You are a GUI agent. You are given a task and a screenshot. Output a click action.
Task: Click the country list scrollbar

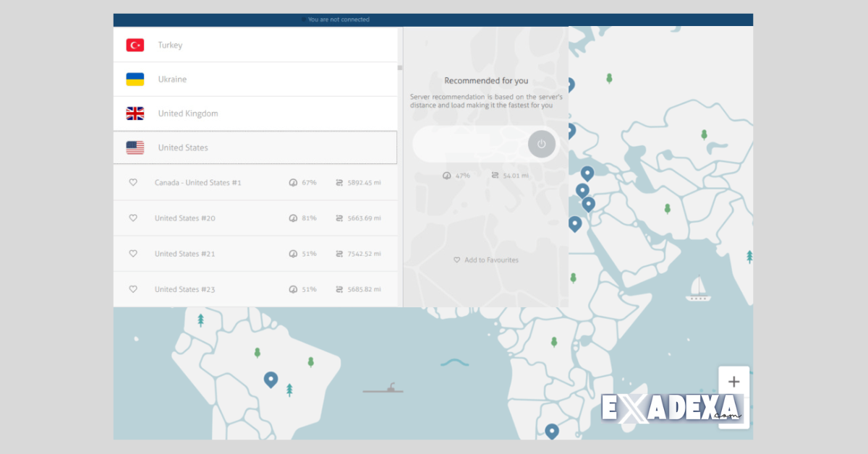(399, 67)
